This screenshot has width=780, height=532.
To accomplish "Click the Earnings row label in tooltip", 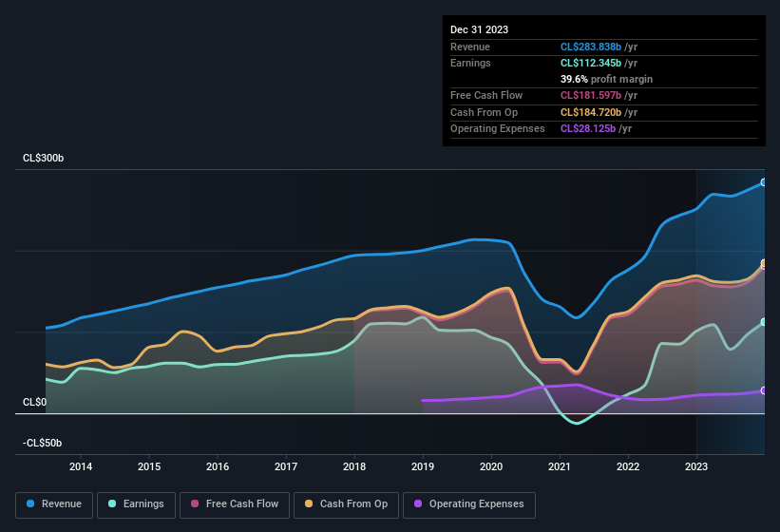I will pos(470,63).
